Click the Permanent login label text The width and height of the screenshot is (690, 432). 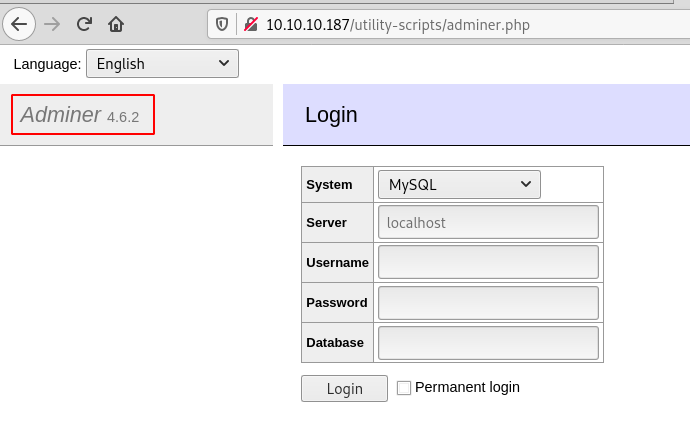(x=467, y=387)
